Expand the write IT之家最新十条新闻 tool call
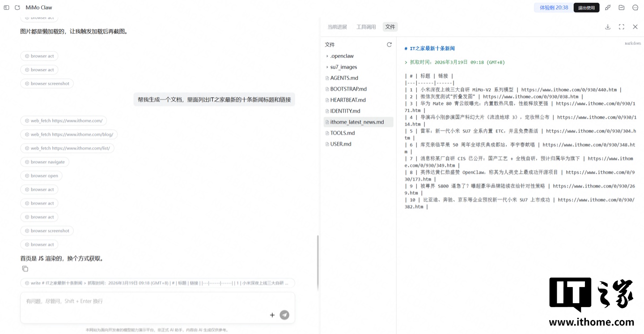 pos(157,283)
